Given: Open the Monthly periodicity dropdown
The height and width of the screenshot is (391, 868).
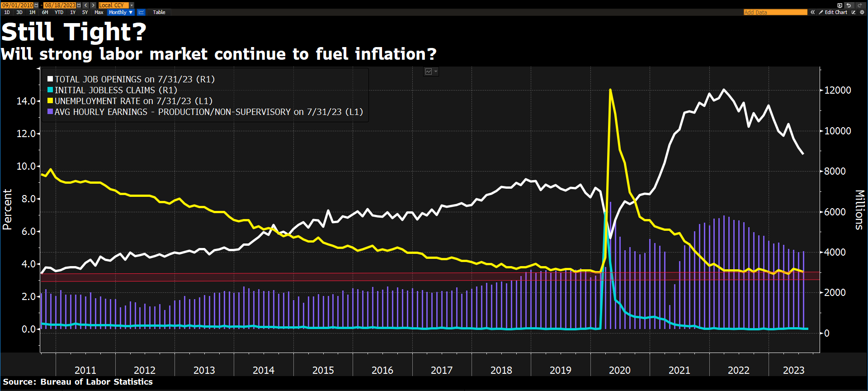Looking at the screenshot, I should click(x=120, y=12).
